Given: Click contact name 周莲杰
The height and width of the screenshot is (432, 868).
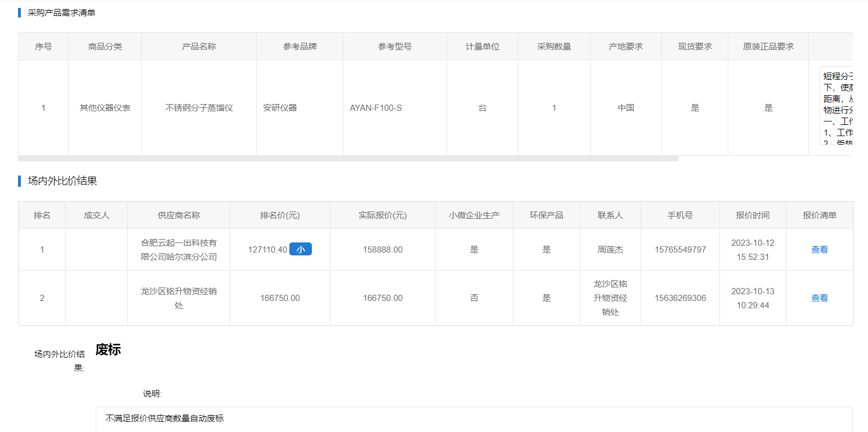Looking at the screenshot, I should pos(610,250).
